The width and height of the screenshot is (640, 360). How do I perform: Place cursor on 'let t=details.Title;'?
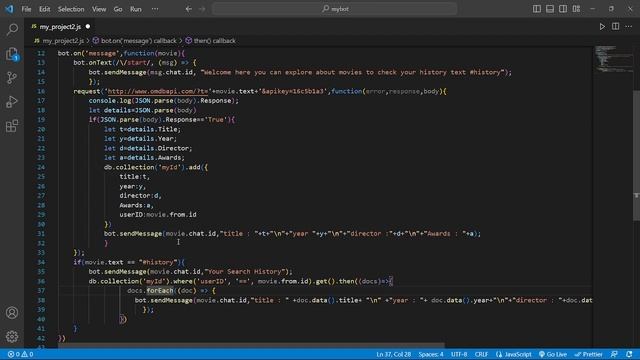coord(142,129)
